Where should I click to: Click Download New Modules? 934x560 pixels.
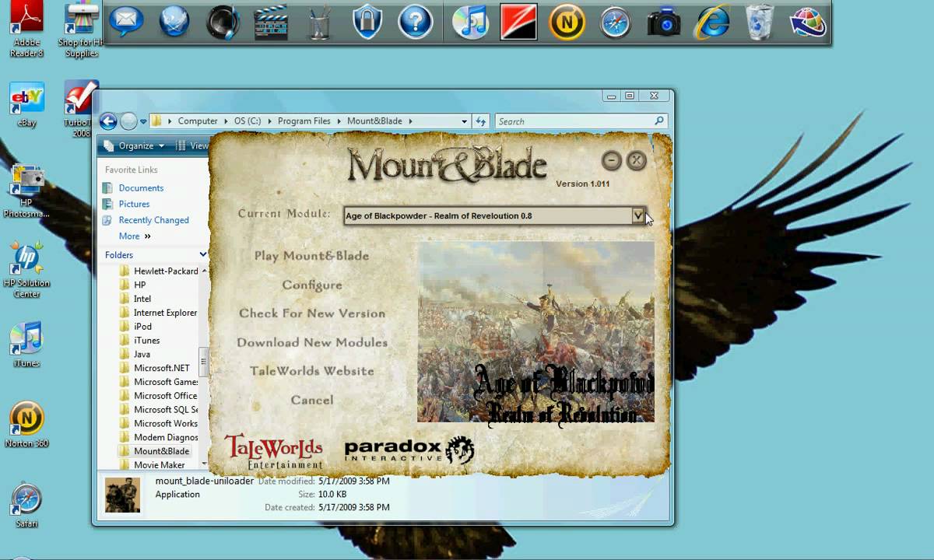click(312, 342)
